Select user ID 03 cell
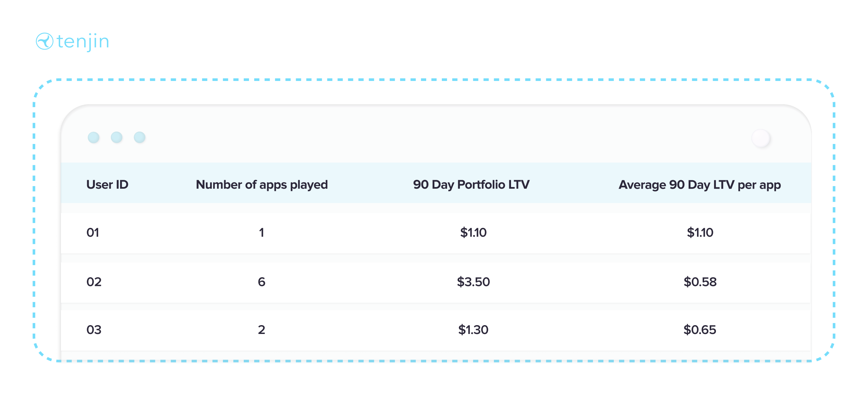Viewport: 868px width, 395px height. (94, 329)
